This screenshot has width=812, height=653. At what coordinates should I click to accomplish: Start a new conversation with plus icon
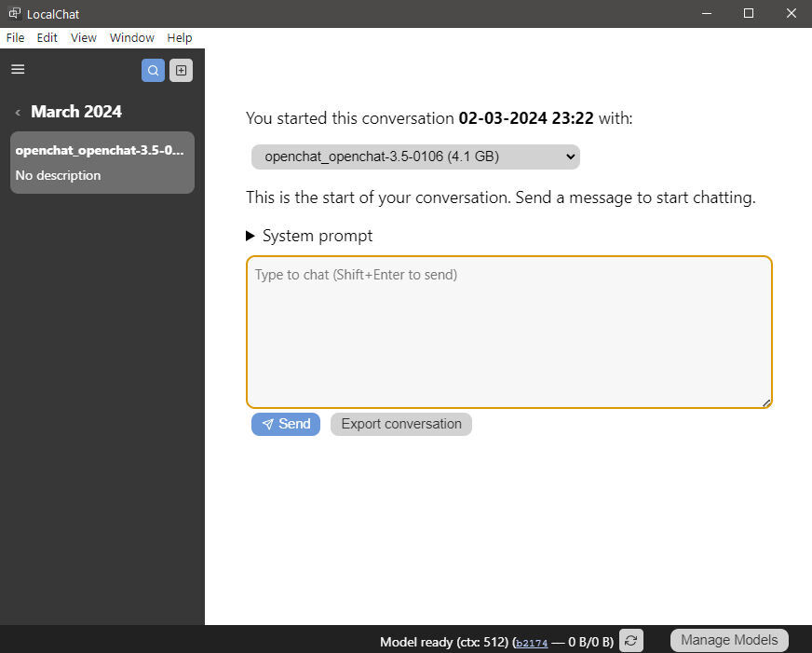coord(182,70)
